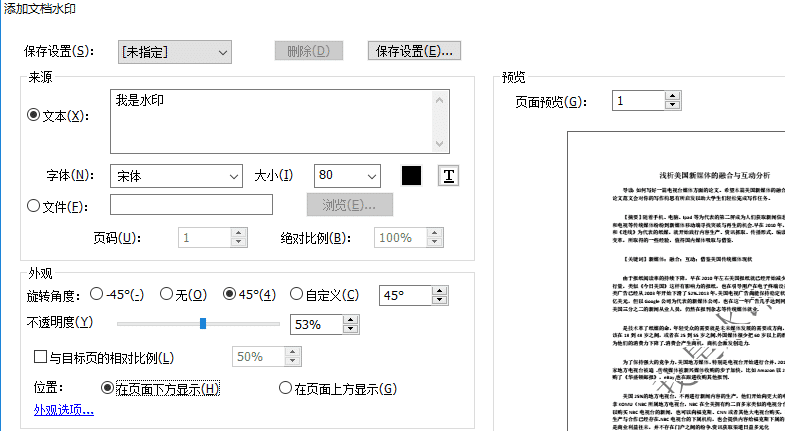Increase the page number (页码) stepper
Image resolution: width=785 pixels, height=431 pixels.
238,233
